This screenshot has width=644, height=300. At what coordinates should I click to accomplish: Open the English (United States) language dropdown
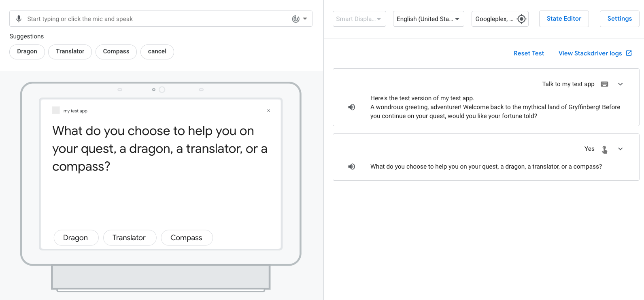428,19
